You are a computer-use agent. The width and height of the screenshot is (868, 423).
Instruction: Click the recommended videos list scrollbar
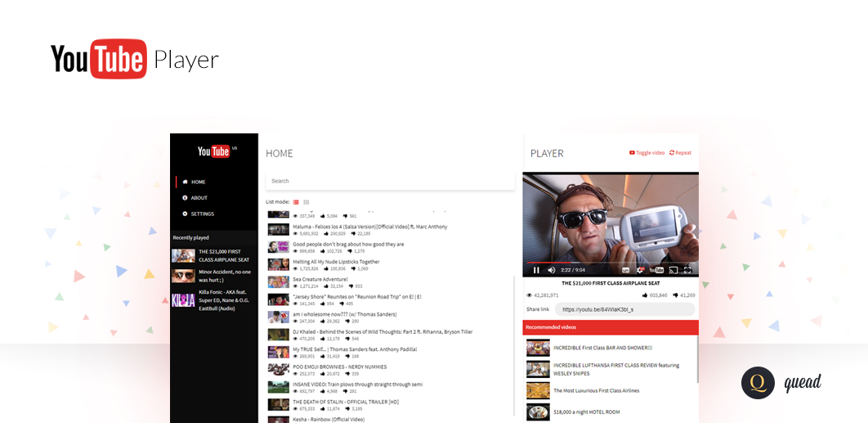tap(697, 359)
